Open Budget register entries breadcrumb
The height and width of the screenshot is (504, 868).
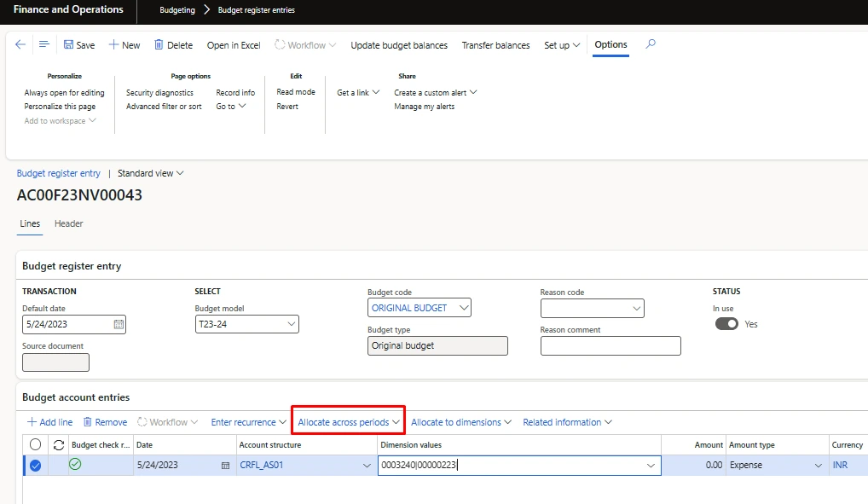[x=257, y=10]
